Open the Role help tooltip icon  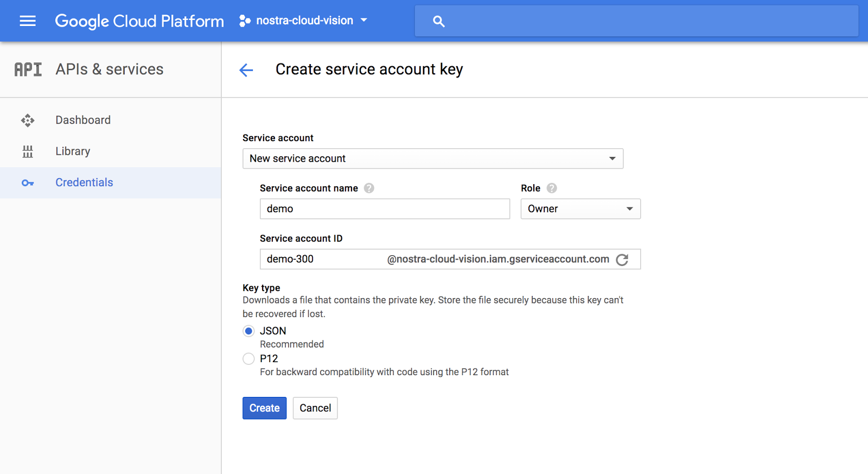click(x=552, y=188)
